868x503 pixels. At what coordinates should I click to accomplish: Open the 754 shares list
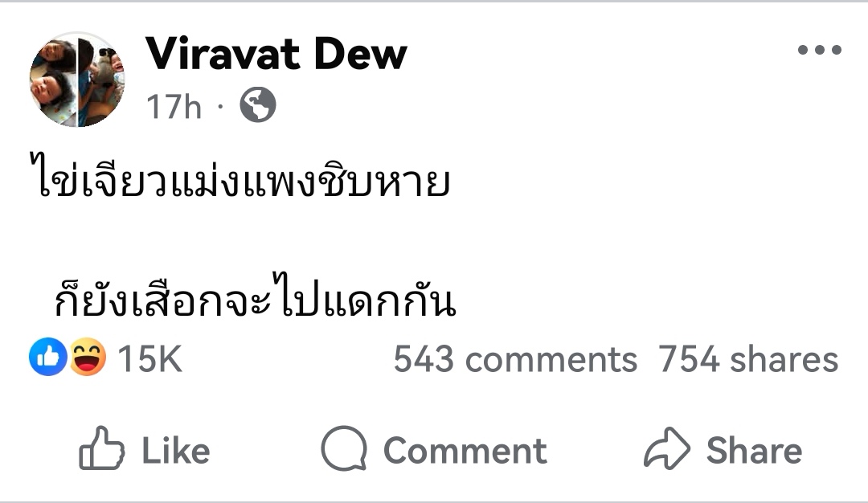747,359
